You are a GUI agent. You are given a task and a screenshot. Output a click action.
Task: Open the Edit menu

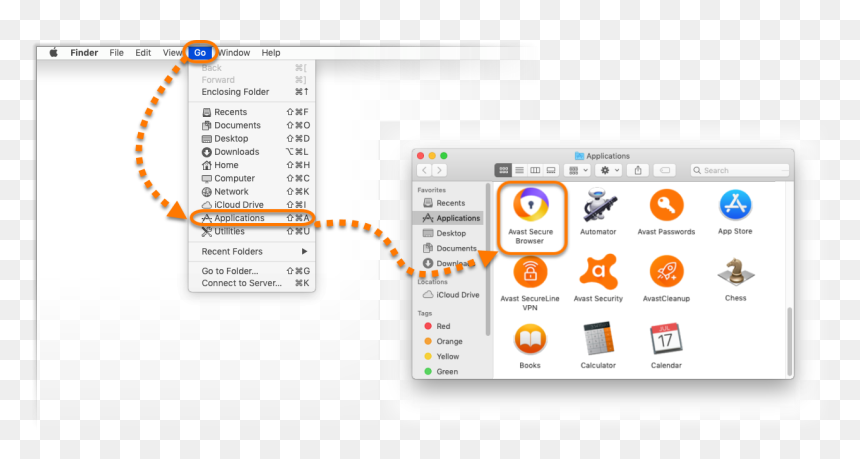pos(143,53)
